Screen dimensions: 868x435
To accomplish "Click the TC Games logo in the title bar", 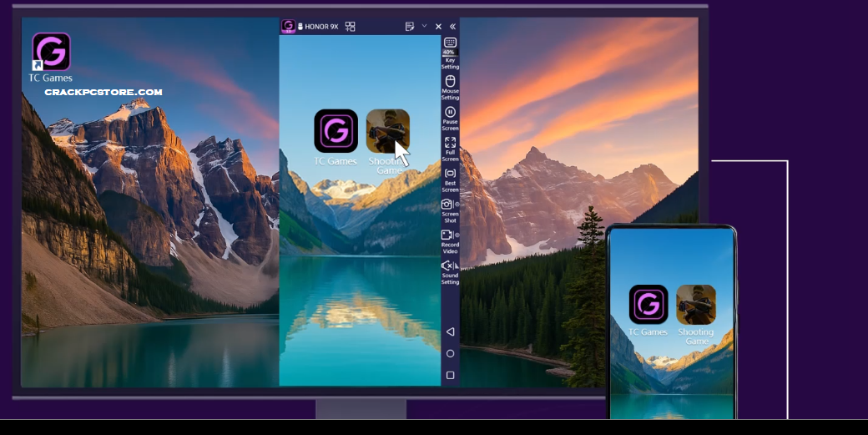I will click(289, 26).
